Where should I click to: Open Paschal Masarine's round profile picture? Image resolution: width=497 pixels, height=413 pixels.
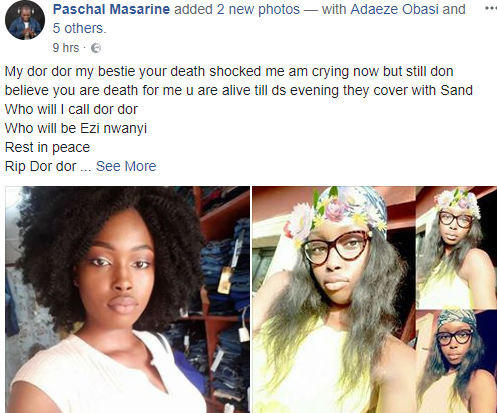[25, 20]
